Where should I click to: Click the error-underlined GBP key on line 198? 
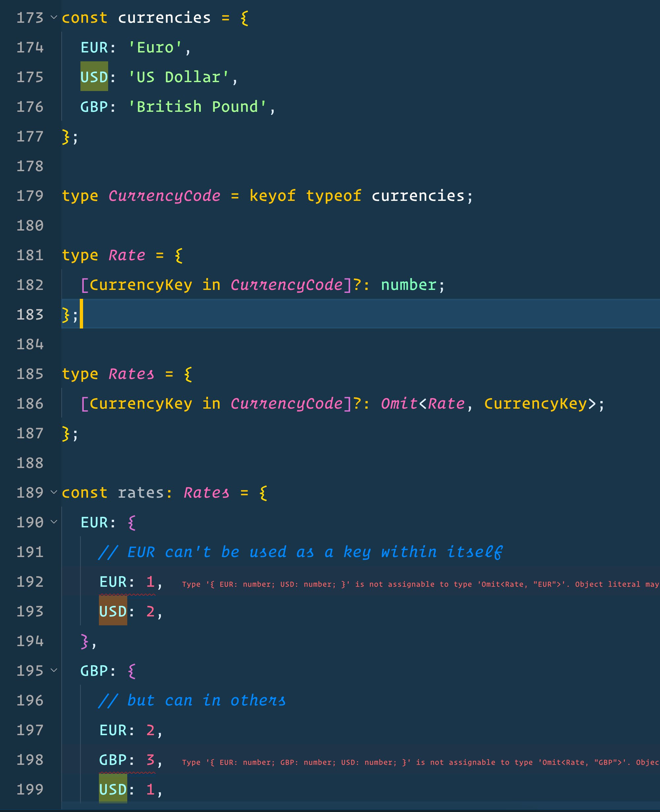point(113,760)
